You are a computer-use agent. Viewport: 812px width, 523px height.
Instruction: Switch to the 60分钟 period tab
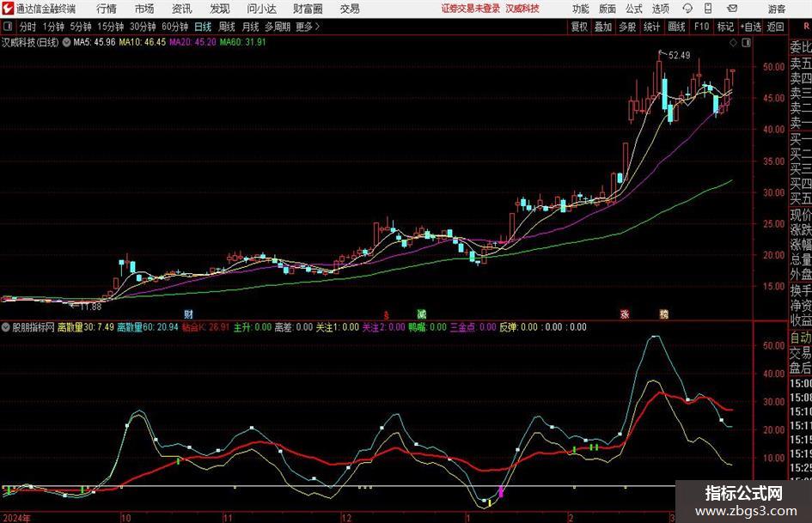tap(174, 27)
